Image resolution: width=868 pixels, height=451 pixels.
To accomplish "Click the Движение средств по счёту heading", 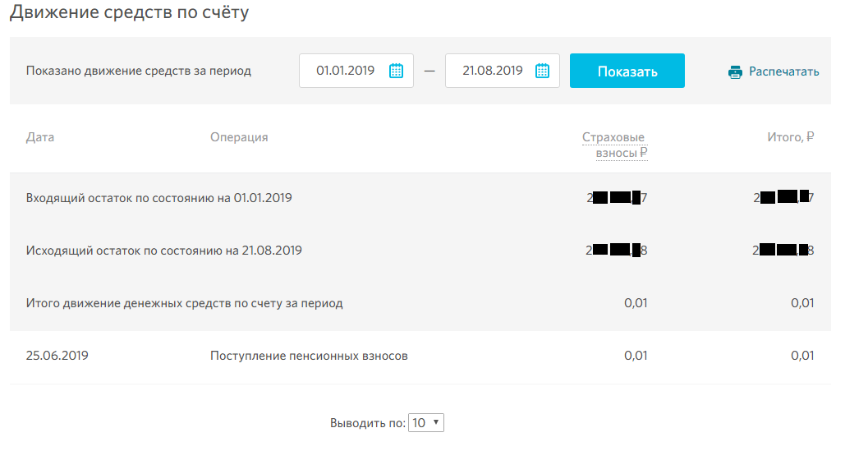I will pos(129,13).
